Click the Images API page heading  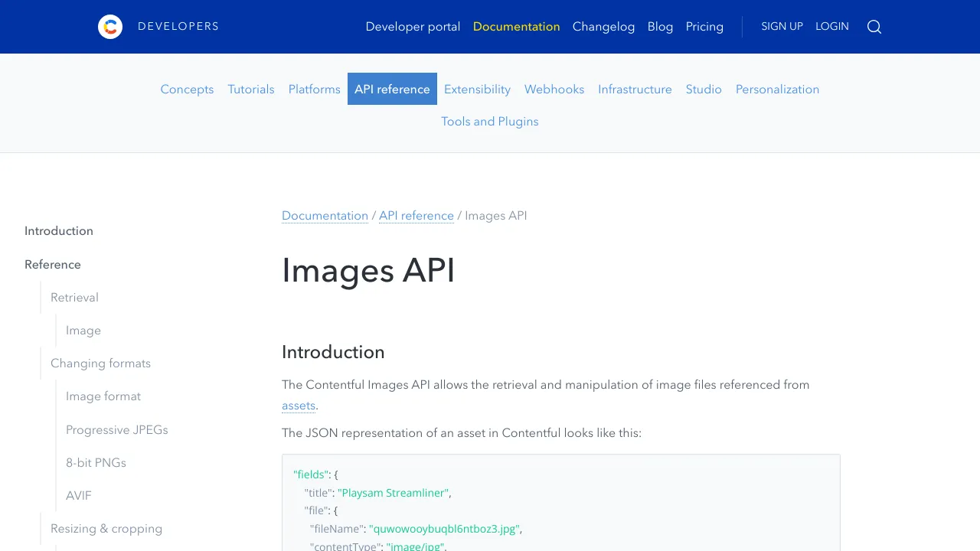click(x=368, y=270)
